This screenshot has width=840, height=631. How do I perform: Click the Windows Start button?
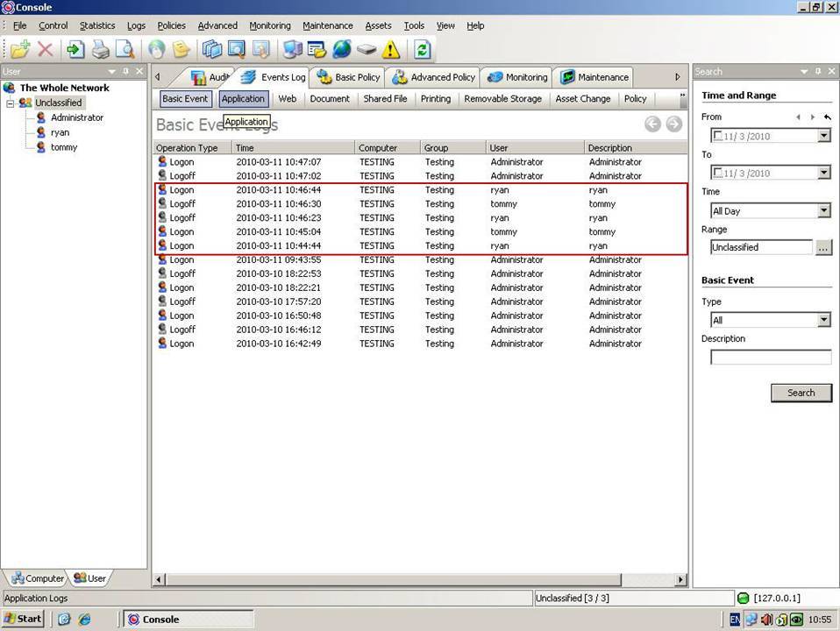24,619
